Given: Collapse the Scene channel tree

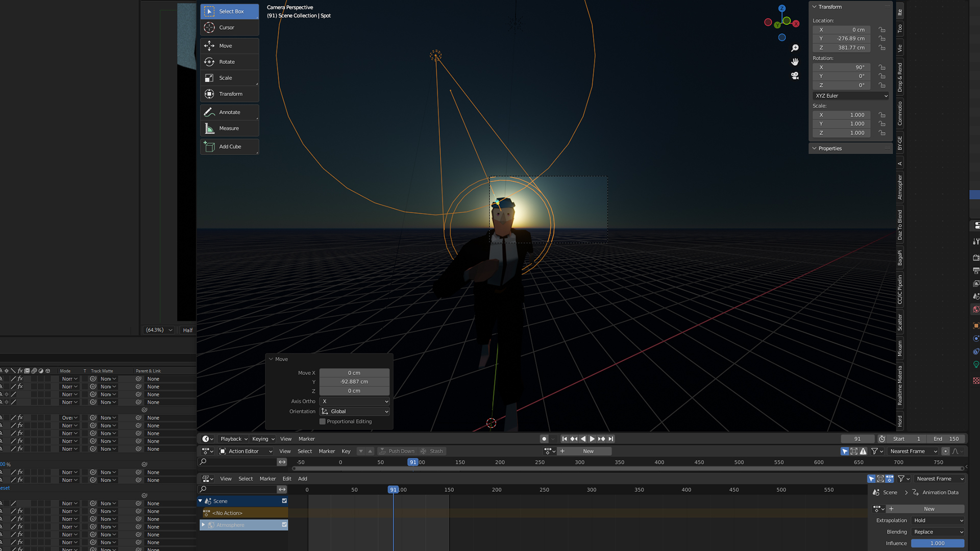Looking at the screenshot, I should (200, 501).
